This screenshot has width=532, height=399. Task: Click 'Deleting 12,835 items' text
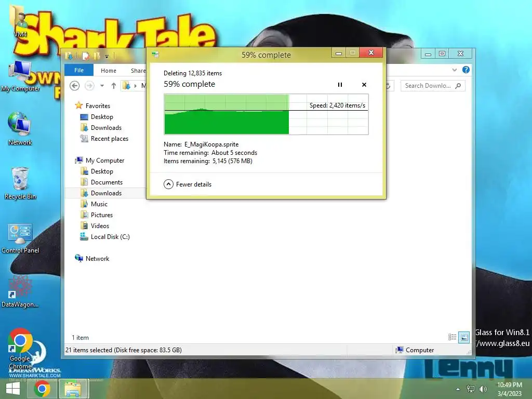click(x=193, y=73)
